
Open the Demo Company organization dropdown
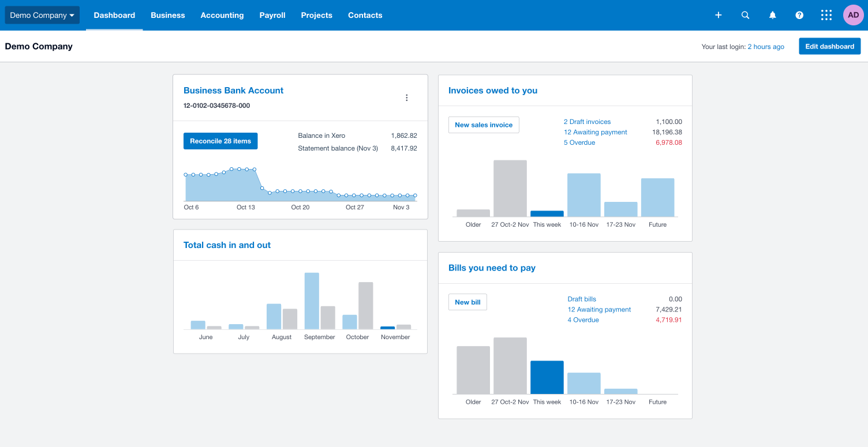[42, 15]
